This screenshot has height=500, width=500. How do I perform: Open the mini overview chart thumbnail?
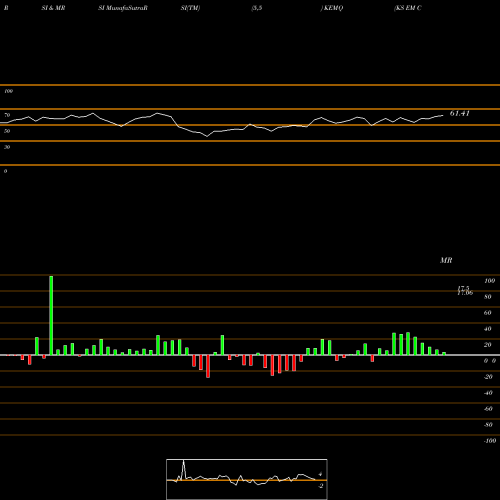247,479
